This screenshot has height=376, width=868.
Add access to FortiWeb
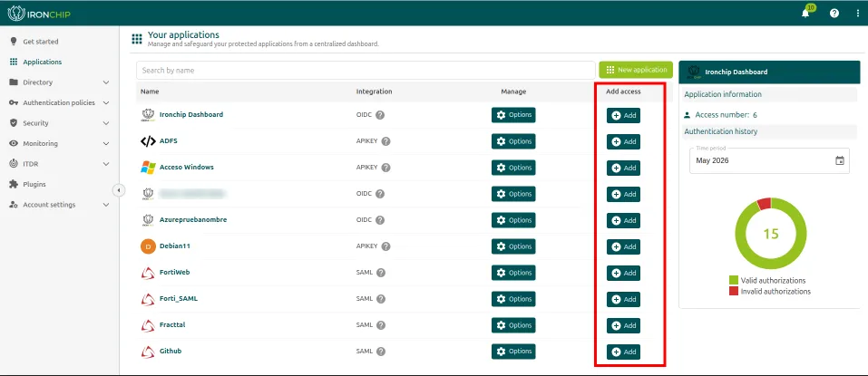623,273
